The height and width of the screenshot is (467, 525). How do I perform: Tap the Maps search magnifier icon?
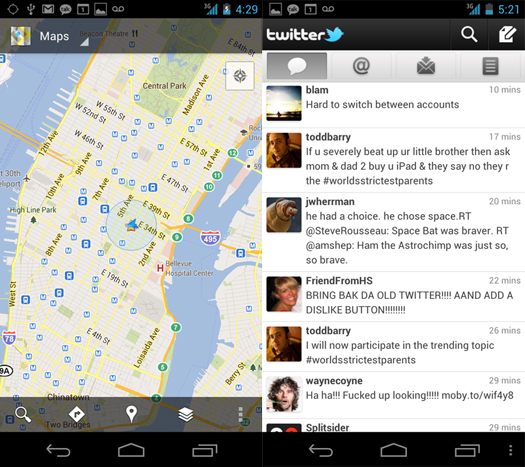pos(23,414)
